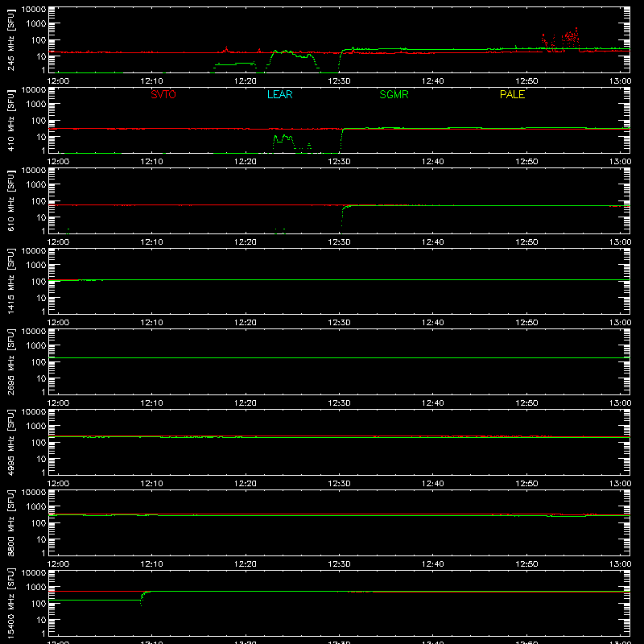
Task: Click 12:40 tick under the 1415 MHz plot
Action: 433,323
